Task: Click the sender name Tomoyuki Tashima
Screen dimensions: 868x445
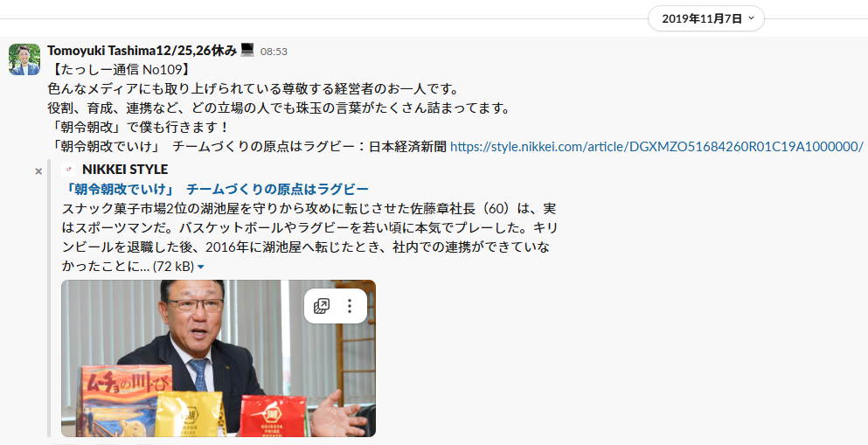Action: [101, 51]
